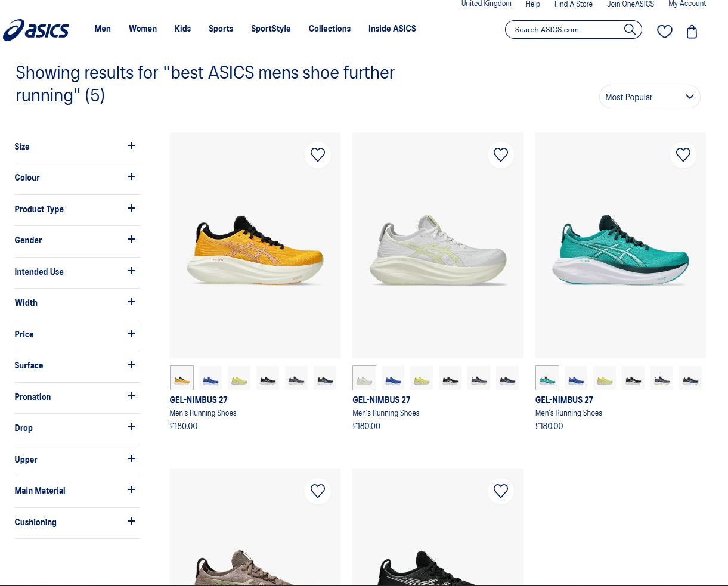Select yellow colour swatch under first product
728x586 pixels.
click(239, 378)
